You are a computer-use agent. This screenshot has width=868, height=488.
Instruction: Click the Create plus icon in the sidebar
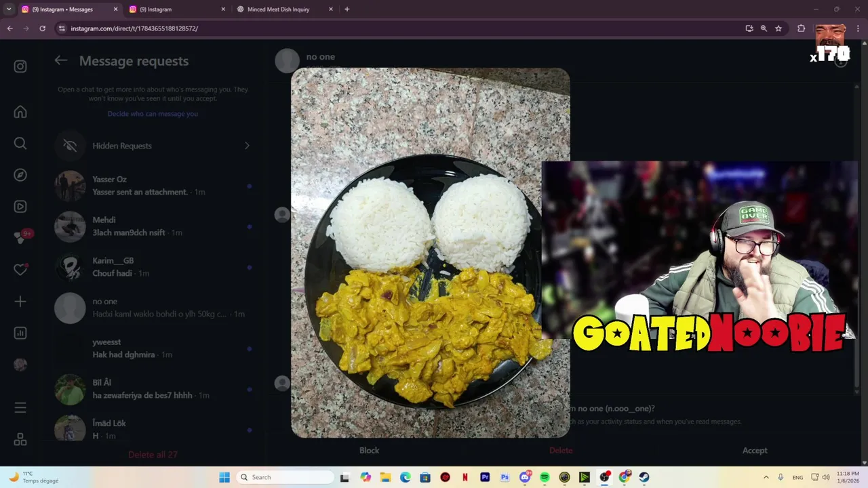tap(20, 302)
